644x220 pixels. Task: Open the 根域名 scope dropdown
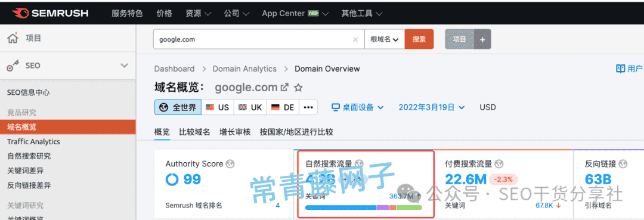tap(385, 39)
